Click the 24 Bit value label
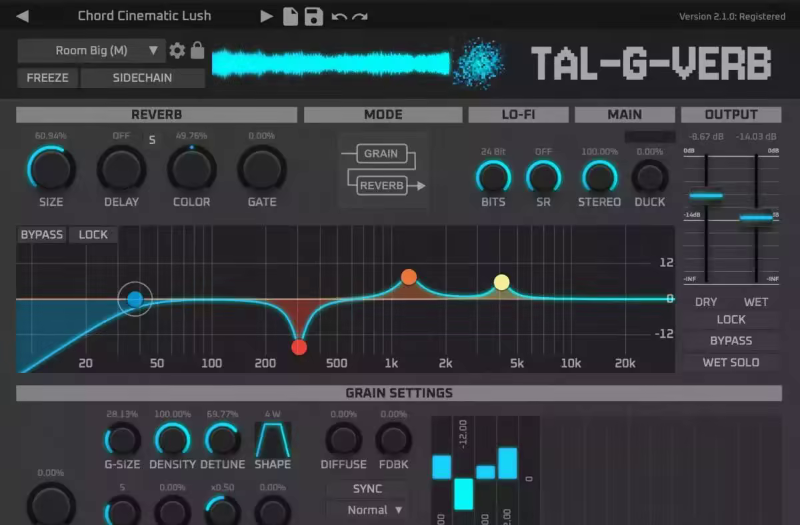The width and height of the screenshot is (800, 525). (x=493, y=152)
